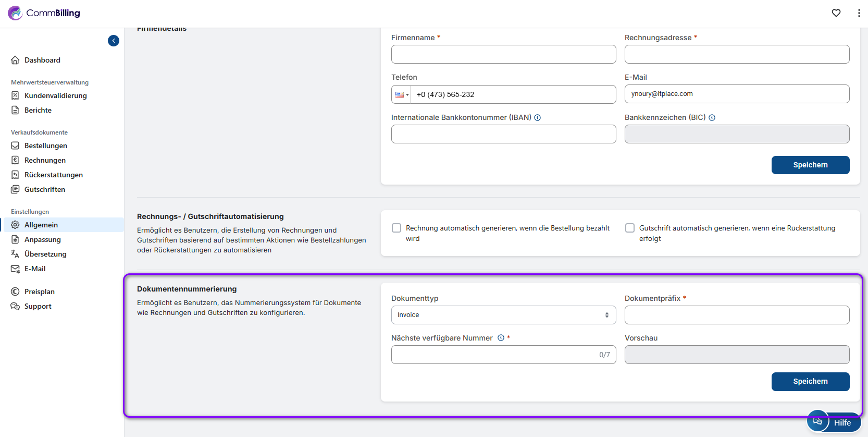The image size is (868, 437).
Task: Click the CommBilling logo icon
Action: point(15,13)
